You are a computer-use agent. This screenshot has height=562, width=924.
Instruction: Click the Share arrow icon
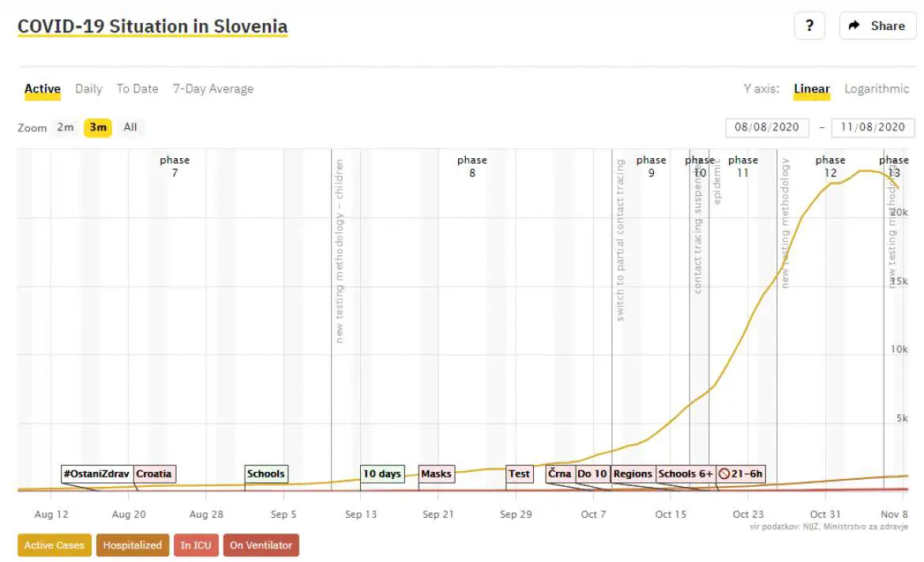[854, 25]
